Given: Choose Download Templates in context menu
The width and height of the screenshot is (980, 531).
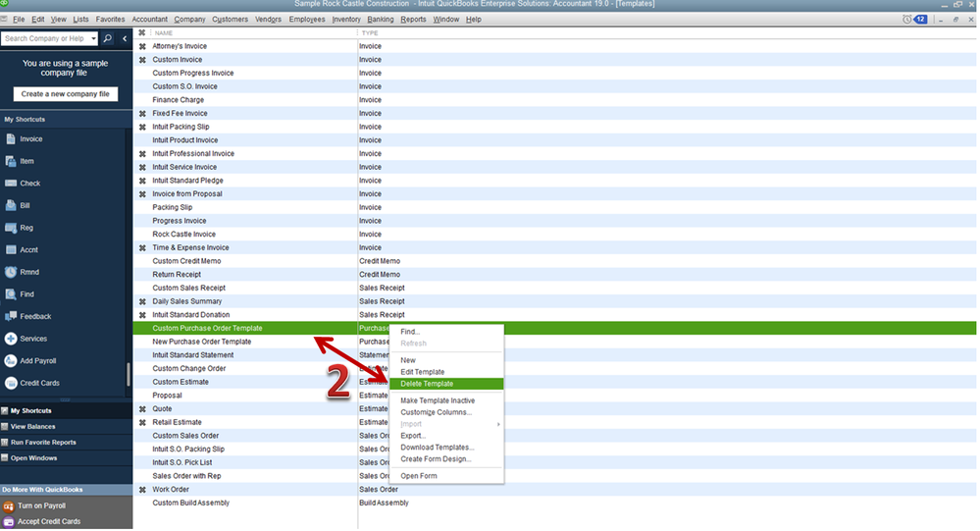Looking at the screenshot, I should pos(446,448).
